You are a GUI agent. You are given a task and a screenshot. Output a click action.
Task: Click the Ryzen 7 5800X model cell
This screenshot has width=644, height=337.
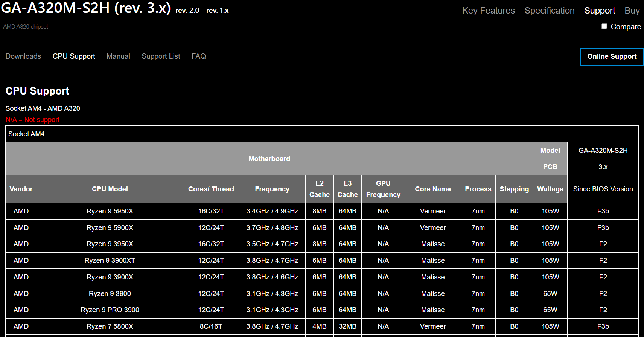tap(110, 326)
